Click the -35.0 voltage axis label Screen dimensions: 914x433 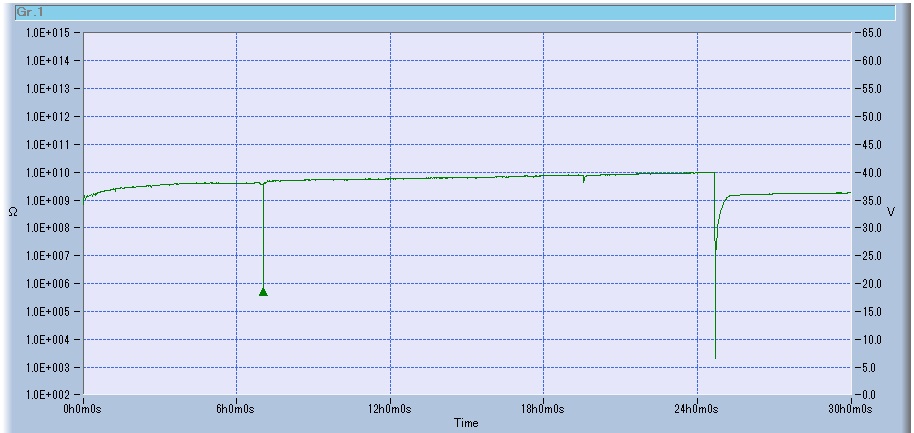(869, 200)
